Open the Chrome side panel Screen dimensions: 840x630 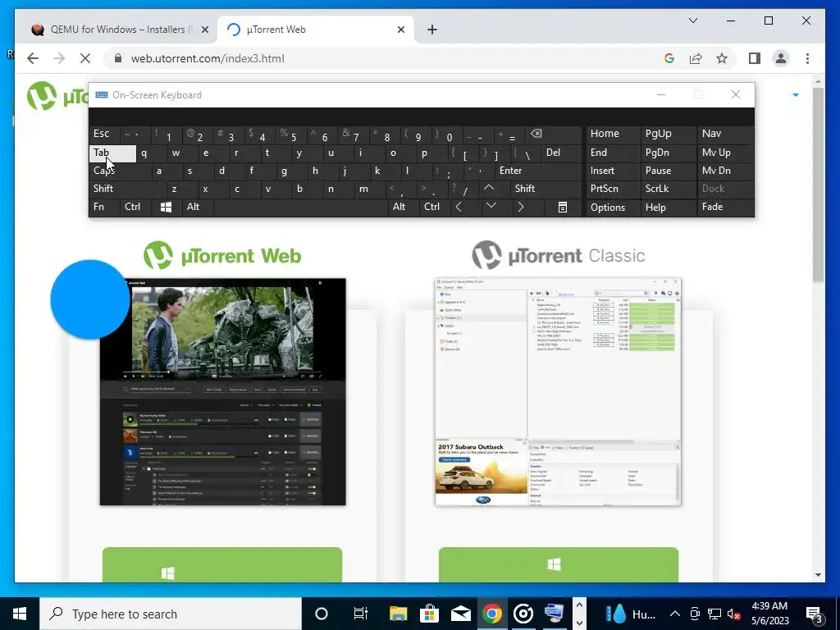pos(755,58)
